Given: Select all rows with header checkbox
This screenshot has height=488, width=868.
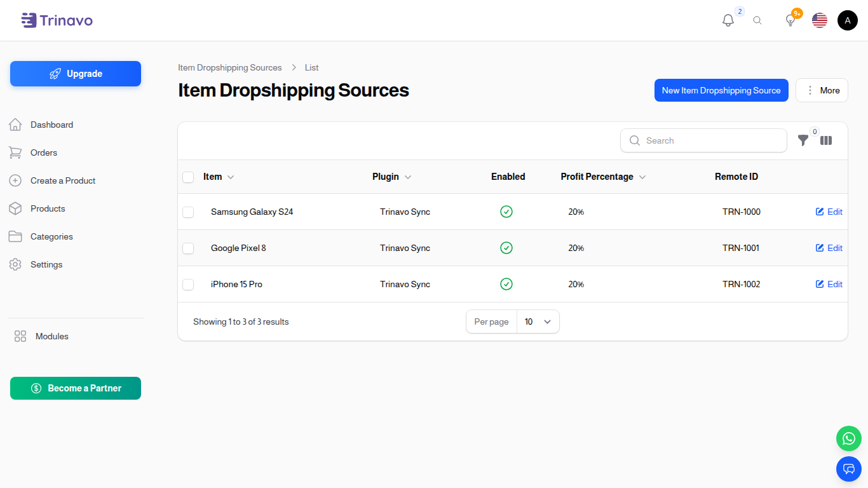Looking at the screenshot, I should click(188, 177).
